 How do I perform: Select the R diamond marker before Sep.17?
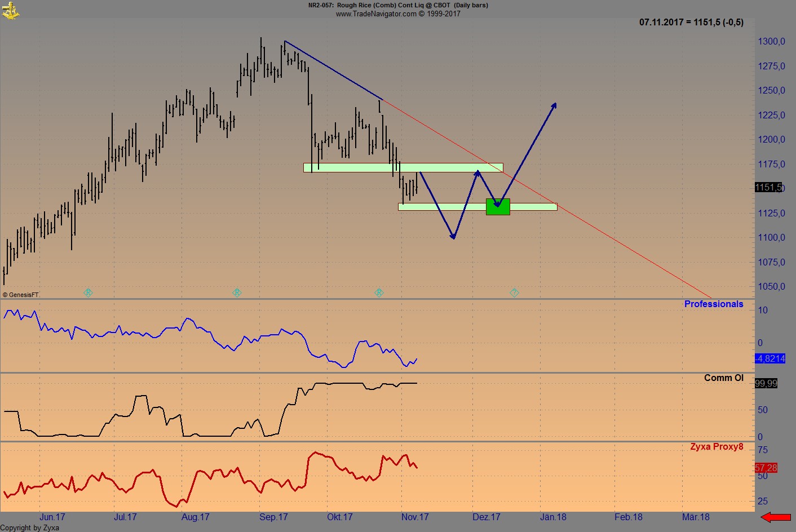click(237, 292)
